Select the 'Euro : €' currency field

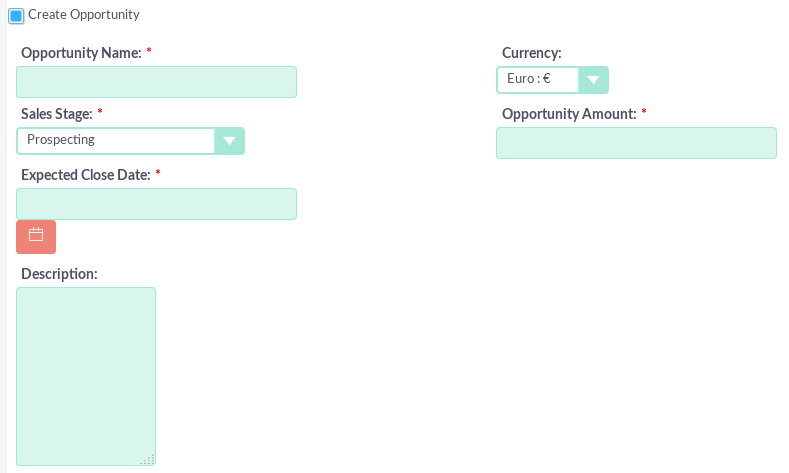tap(539, 80)
